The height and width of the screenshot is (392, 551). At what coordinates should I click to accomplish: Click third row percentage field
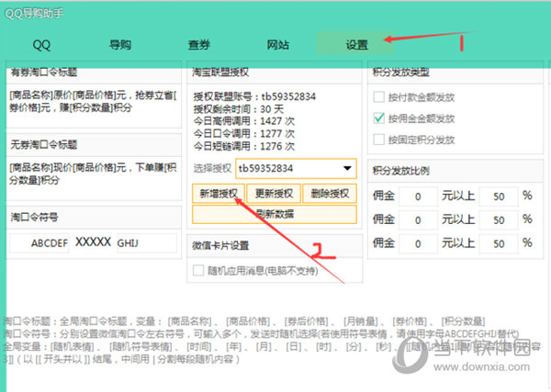pos(499,243)
